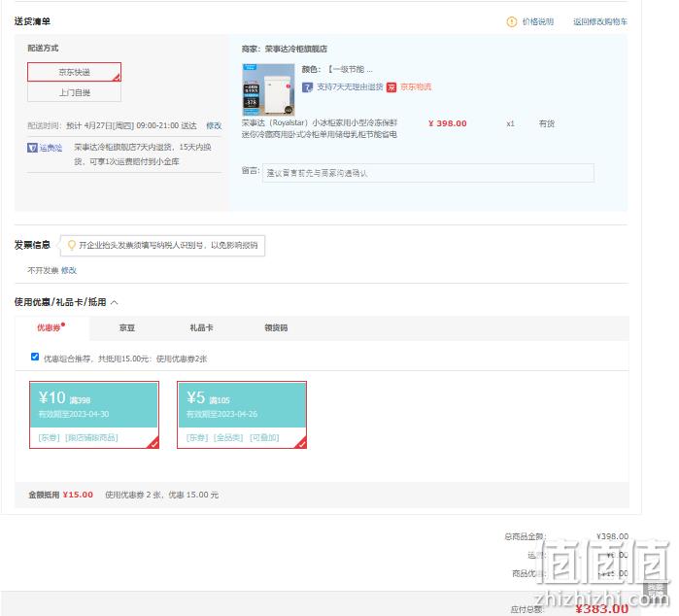Click the 留言 message input field
This screenshot has height=616, width=679.
coord(427,173)
